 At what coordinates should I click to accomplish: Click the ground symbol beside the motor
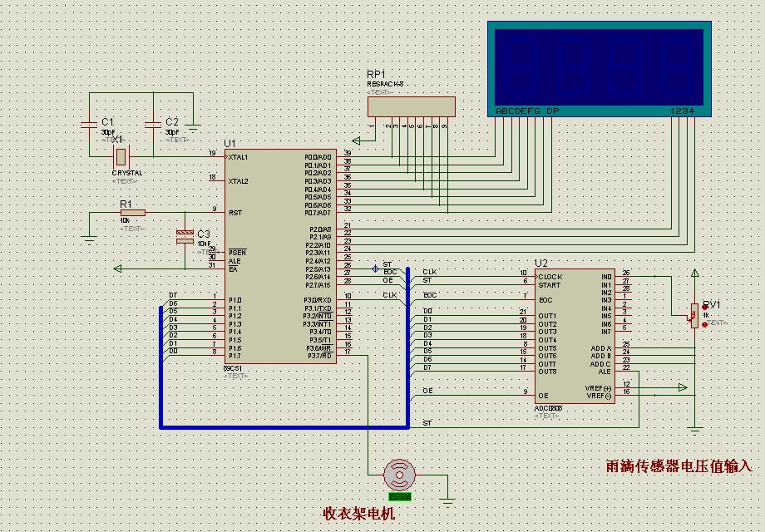point(447,502)
